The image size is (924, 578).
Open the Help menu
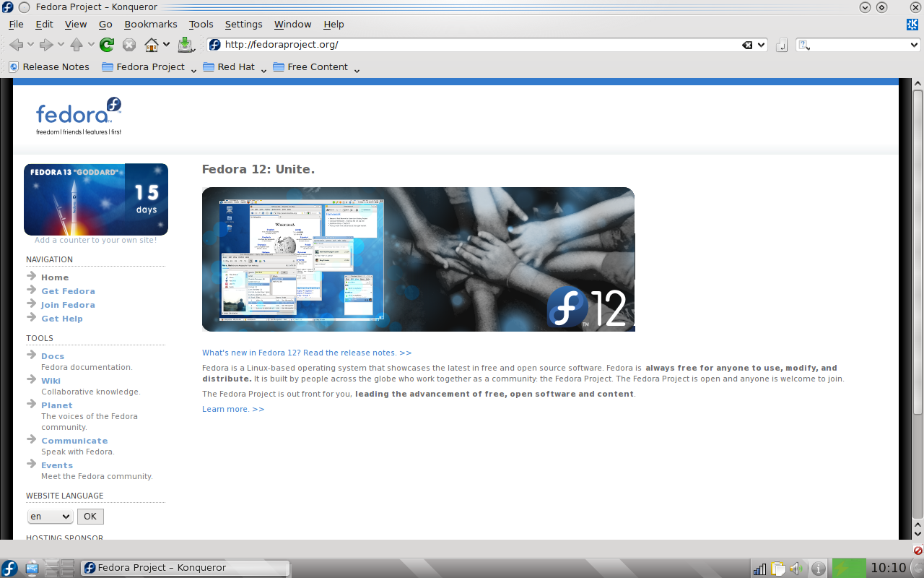pyautogui.click(x=334, y=24)
